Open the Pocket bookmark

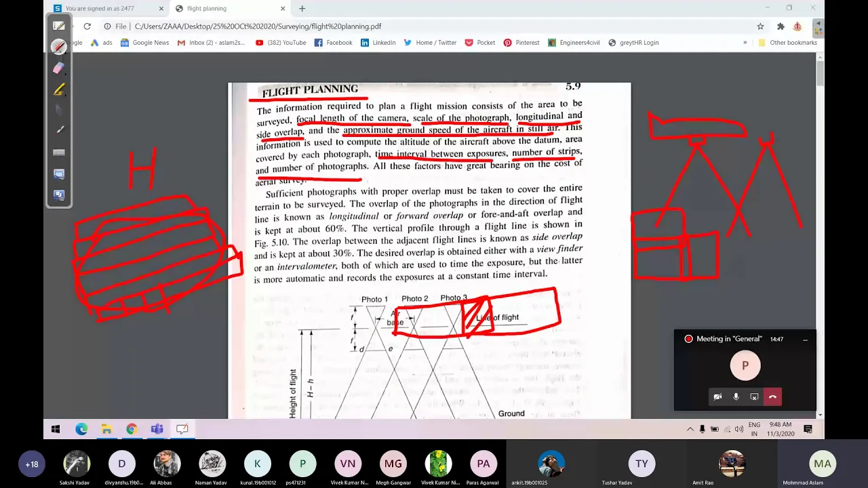click(x=480, y=43)
